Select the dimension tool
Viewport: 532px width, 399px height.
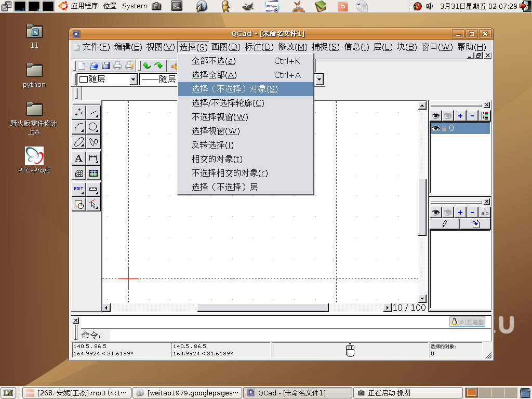coord(94,158)
